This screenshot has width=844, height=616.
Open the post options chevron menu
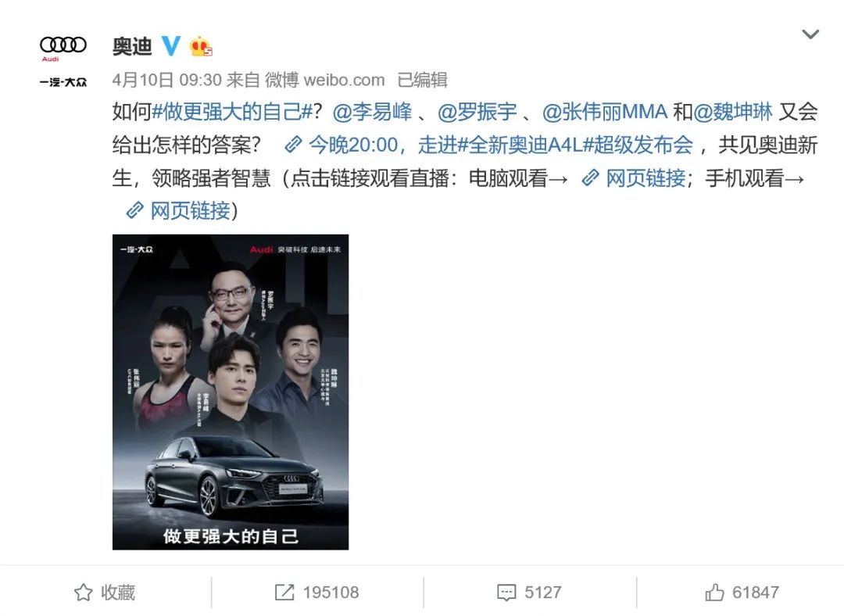[810, 34]
